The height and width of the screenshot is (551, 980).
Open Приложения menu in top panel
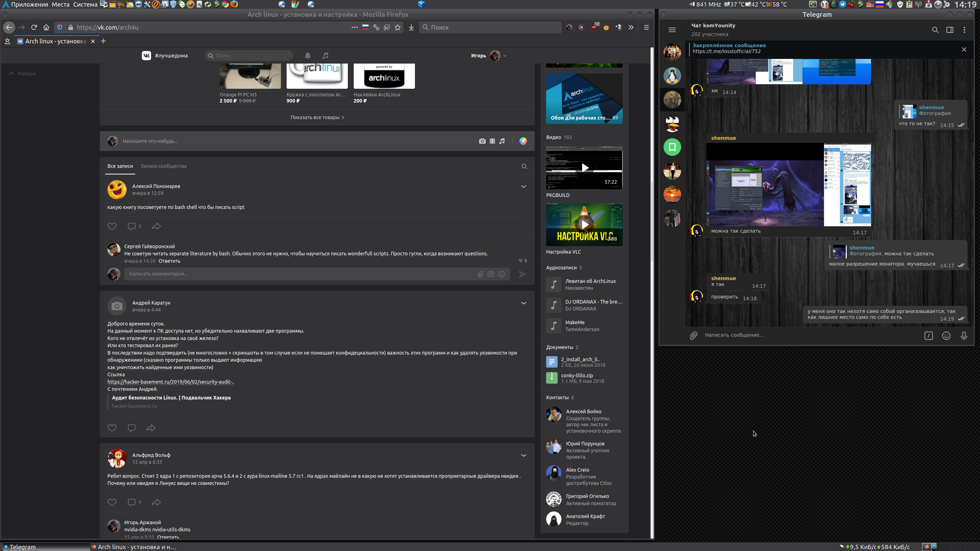[x=30, y=5]
